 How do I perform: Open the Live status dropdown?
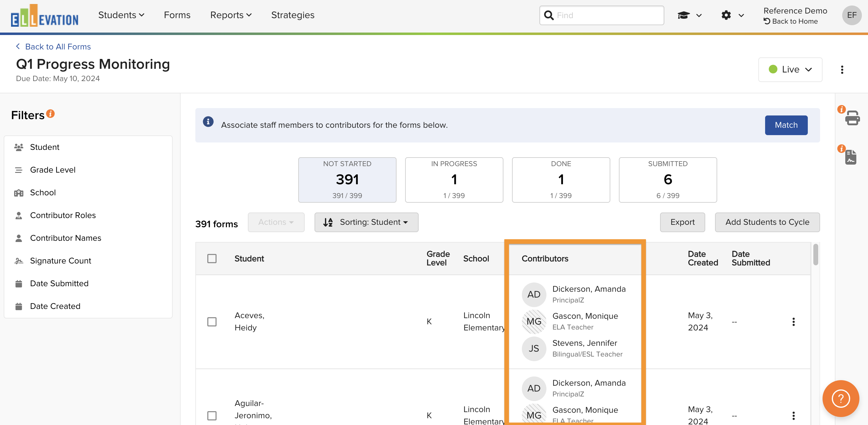point(790,70)
